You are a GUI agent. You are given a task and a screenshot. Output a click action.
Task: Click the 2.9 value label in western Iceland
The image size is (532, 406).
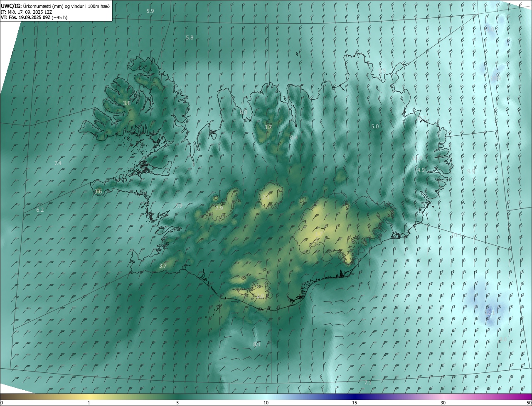tap(219, 208)
